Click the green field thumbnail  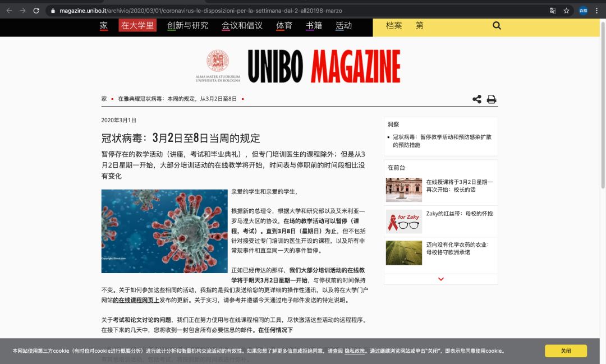pos(404,253)
